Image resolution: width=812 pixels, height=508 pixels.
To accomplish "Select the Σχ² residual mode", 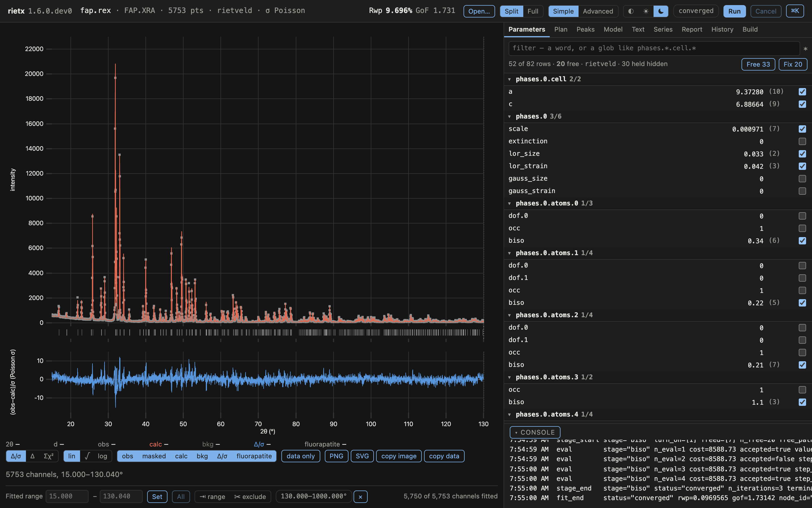I will [49, 456].
